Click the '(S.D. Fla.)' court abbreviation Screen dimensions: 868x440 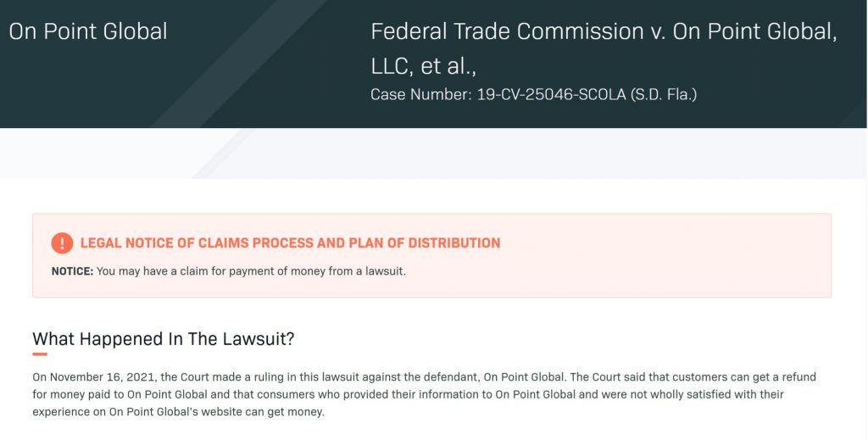(x=663, y=94)
